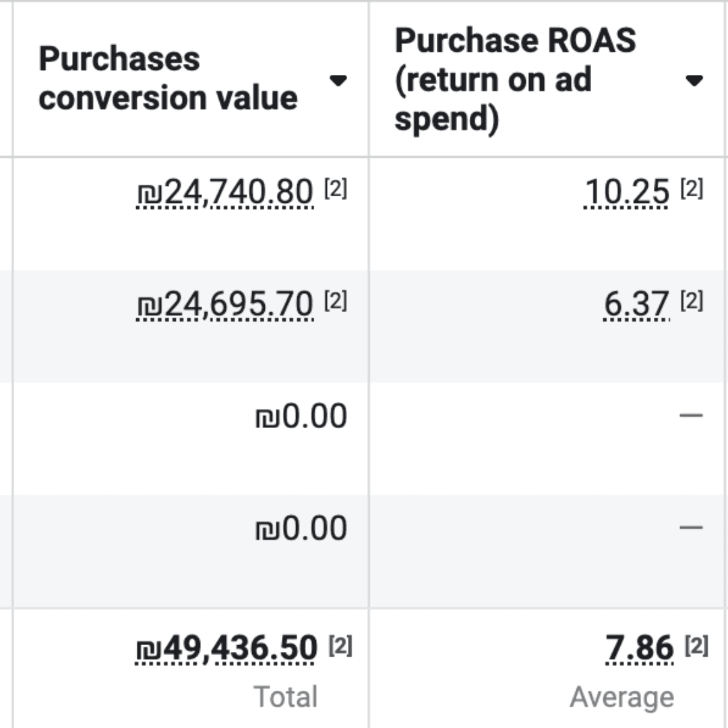This screenshot has height=728, width=728.
Task: Click the upper ₪0.00 conversion value cell
Action: point(301,416)
